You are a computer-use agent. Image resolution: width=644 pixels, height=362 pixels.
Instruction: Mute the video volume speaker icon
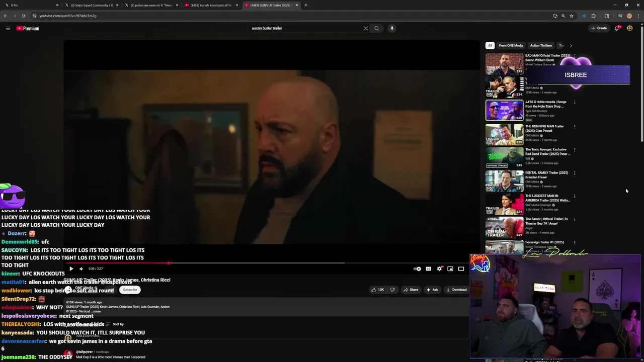[x=82, y=268]
